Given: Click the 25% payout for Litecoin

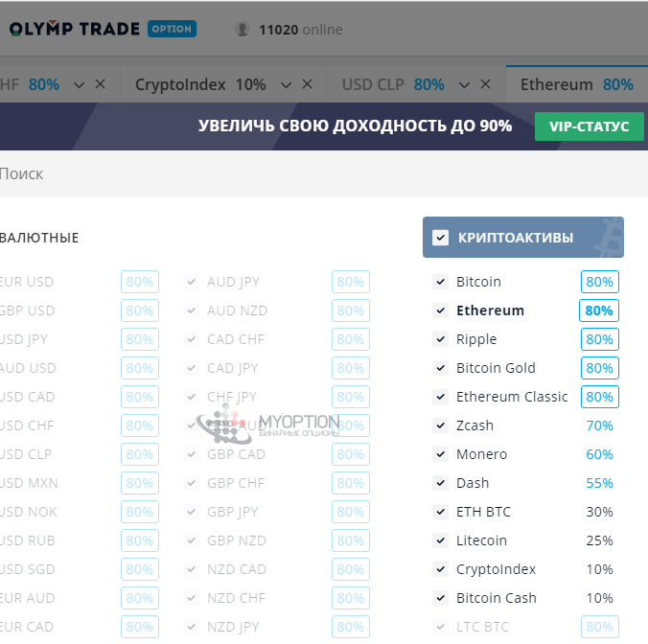Looking at the screenshot, I should (x=600, y=540).
